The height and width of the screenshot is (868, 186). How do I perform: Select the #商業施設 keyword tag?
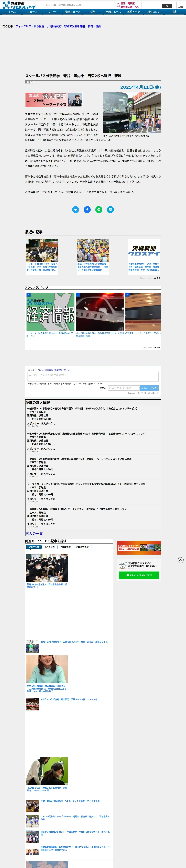(65, 547)
